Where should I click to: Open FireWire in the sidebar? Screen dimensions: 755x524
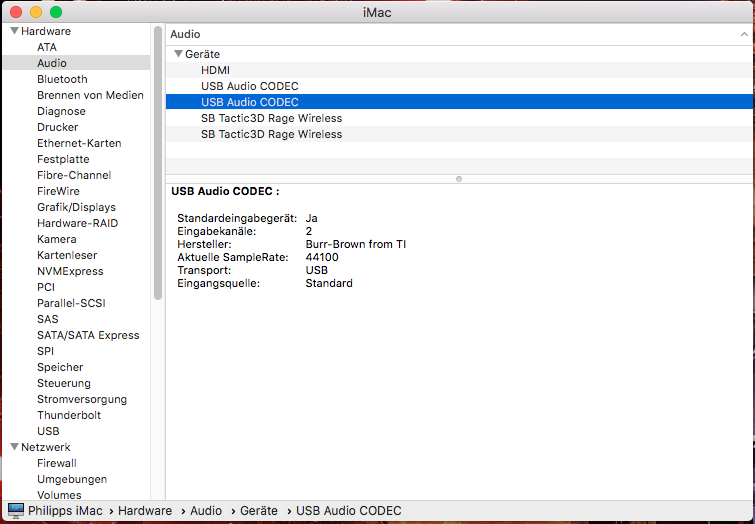(x=58, y=191)
